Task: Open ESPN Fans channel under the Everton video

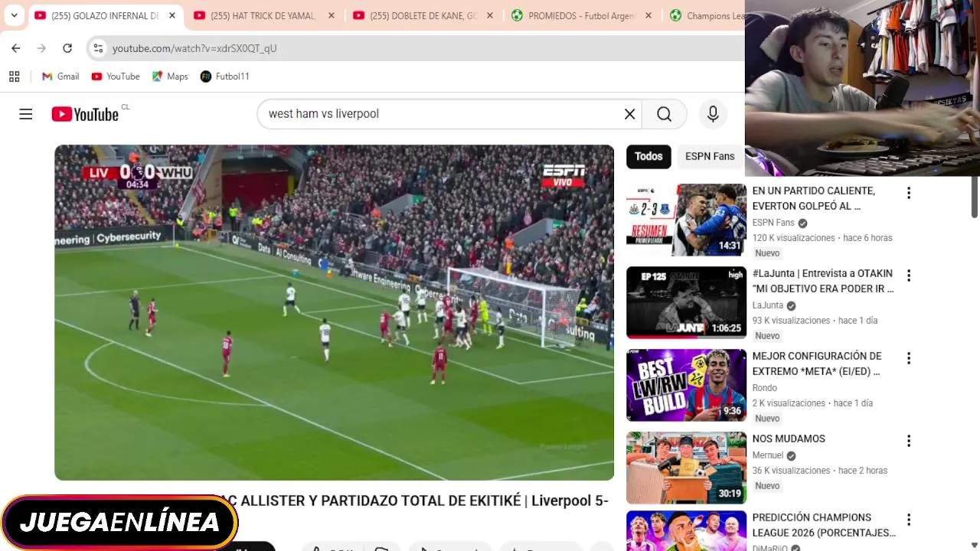Action: tap(773, 223)
